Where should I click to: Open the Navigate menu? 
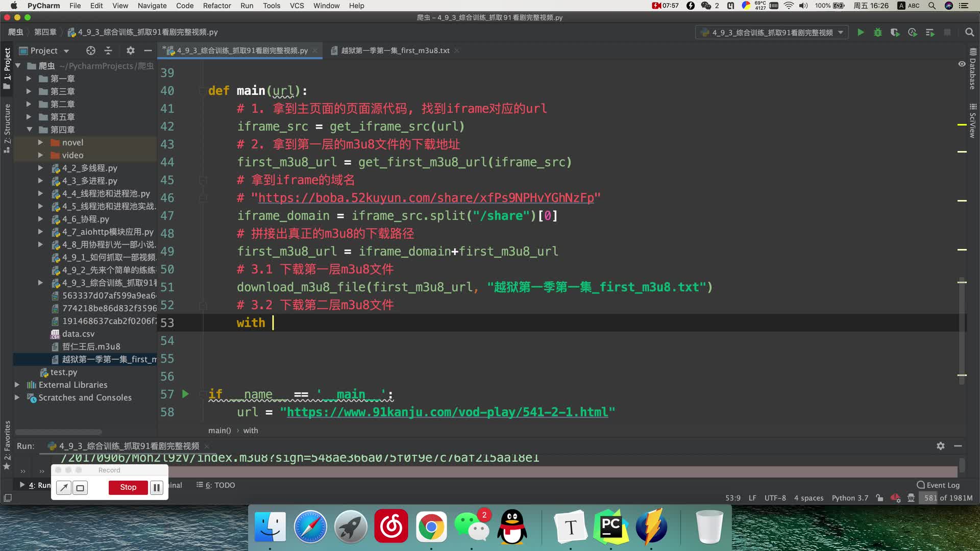152,6
